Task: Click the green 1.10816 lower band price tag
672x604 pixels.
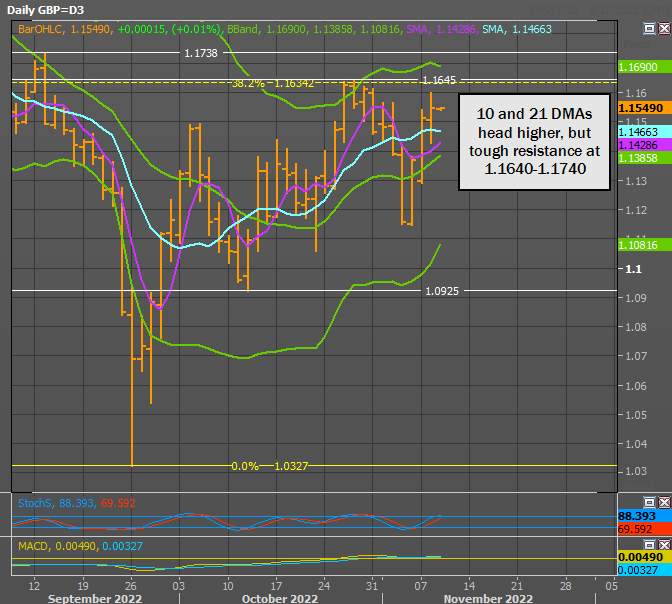Action: pyautogui.click(x=645, y=245)
